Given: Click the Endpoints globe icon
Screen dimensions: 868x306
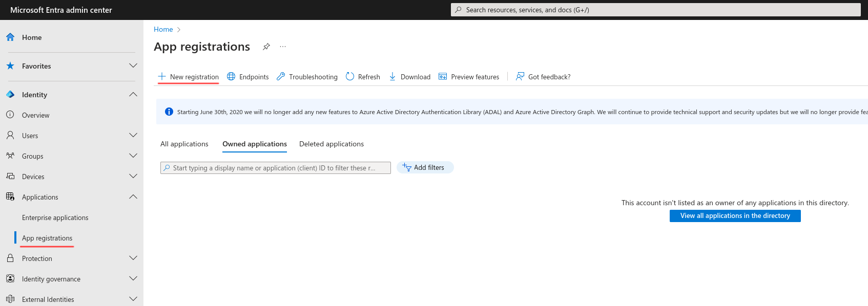Looking at the screenshot, I should coord(231,76).
